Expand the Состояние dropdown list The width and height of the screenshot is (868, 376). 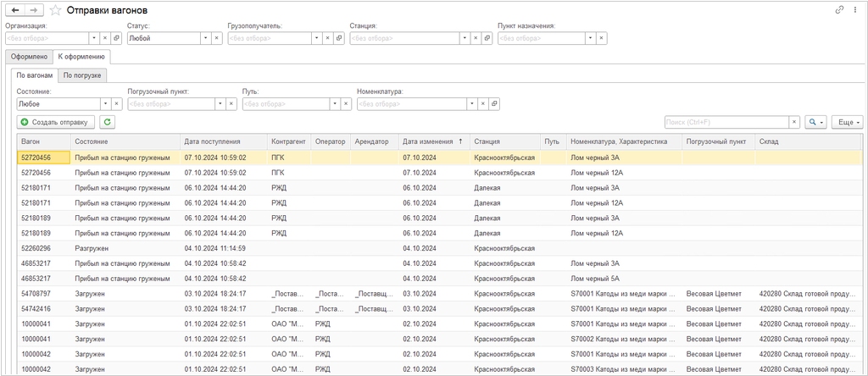click(x=105, y=103)
